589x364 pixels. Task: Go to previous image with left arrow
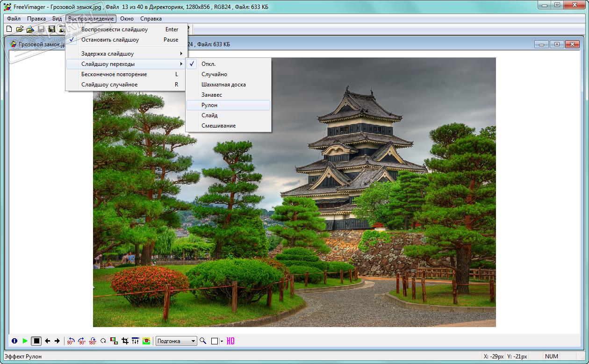point(47,341)
